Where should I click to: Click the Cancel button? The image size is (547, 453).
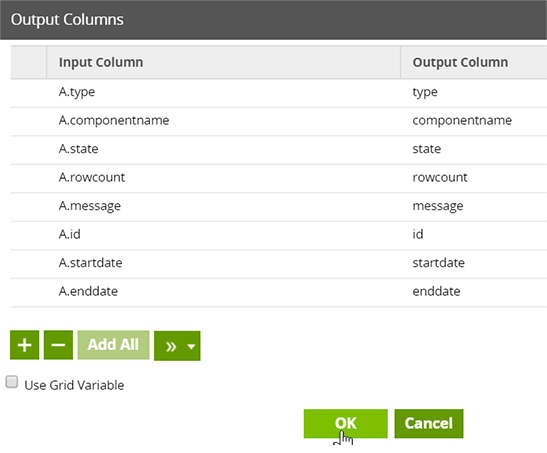429,424
